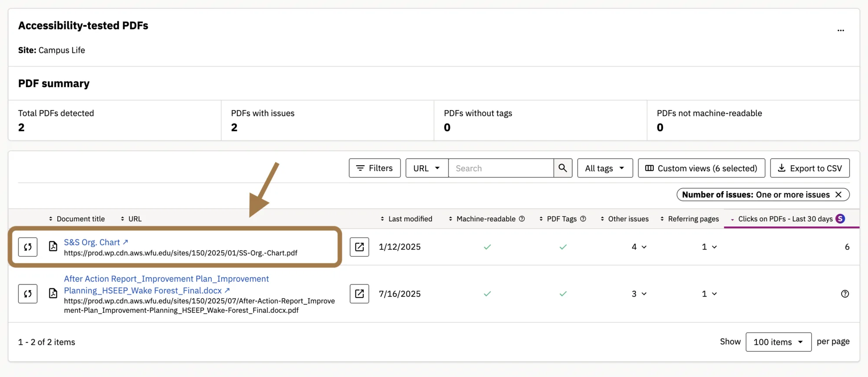Sort by Other issues column
This screenshot has width=868, height=377.
coord(625,219)
